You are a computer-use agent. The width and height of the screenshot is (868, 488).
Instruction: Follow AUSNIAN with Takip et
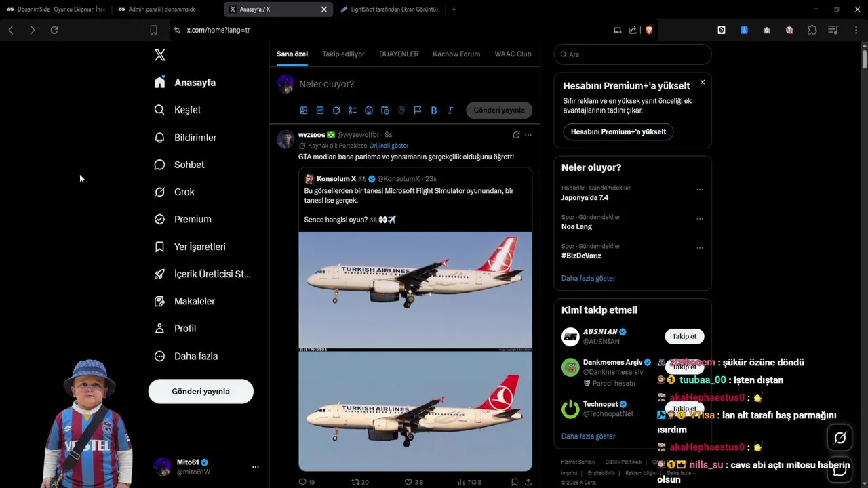click(x=684, y=336)
